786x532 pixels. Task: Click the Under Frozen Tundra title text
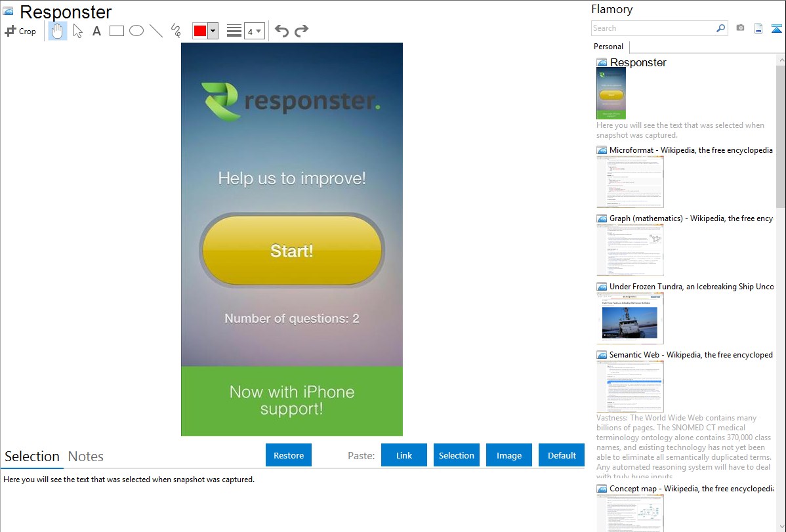tap(692, 286)
